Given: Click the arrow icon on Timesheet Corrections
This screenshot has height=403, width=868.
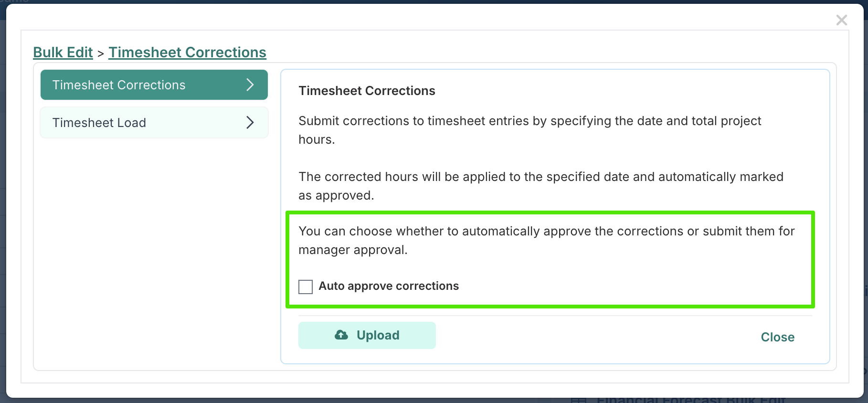Looking at the screenshot, I should [x=250, y=85].
